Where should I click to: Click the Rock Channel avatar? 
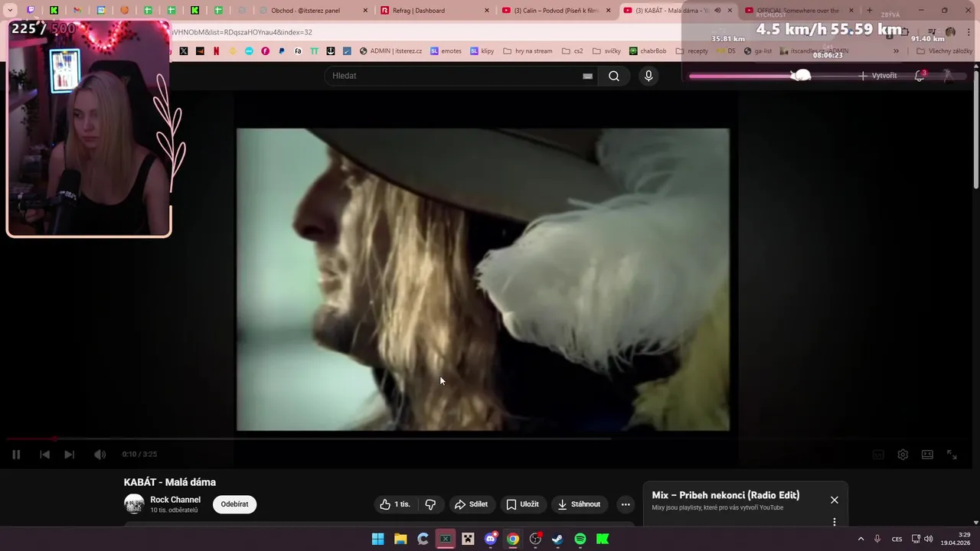point(134,504)
